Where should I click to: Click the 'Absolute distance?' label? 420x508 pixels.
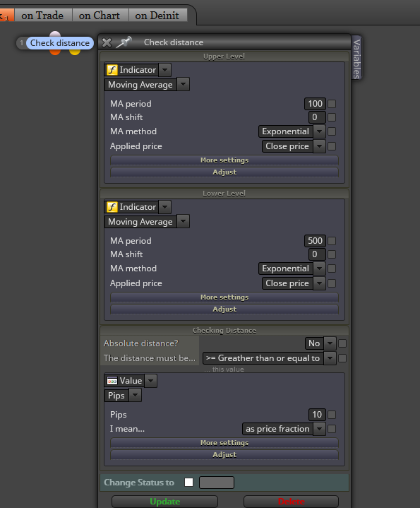[140, 343]
